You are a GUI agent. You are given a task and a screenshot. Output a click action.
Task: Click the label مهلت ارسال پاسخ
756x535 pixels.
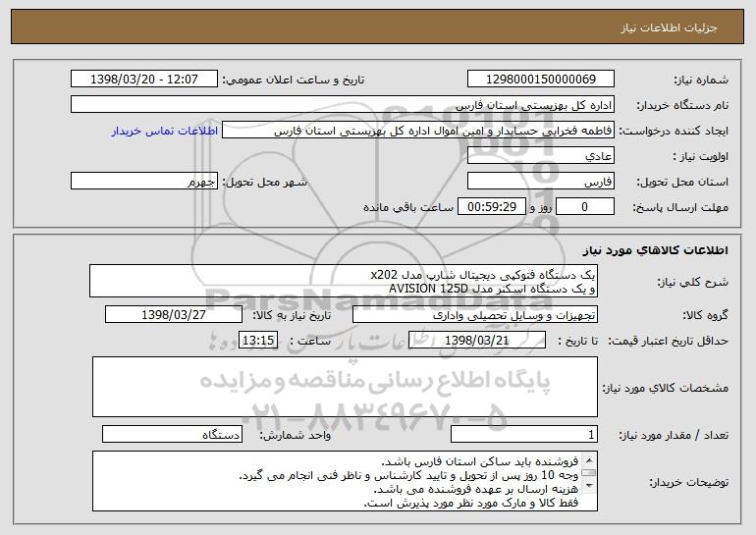(x=680, y=208)
